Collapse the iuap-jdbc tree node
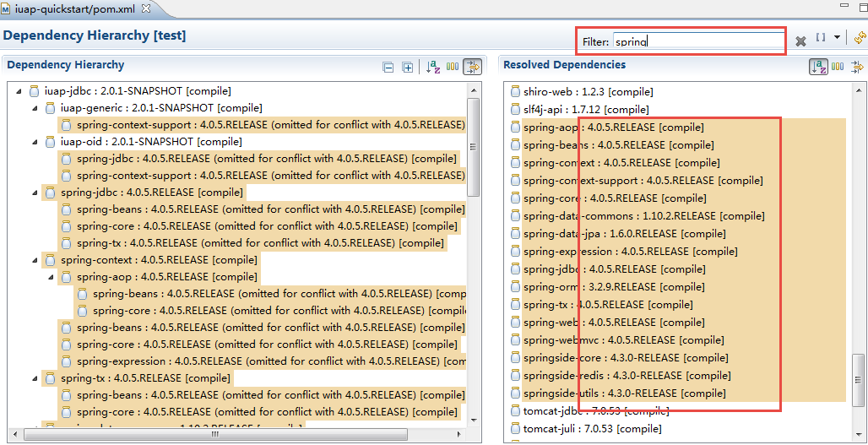This screenshot has height=445, width=868. (19, 91)
